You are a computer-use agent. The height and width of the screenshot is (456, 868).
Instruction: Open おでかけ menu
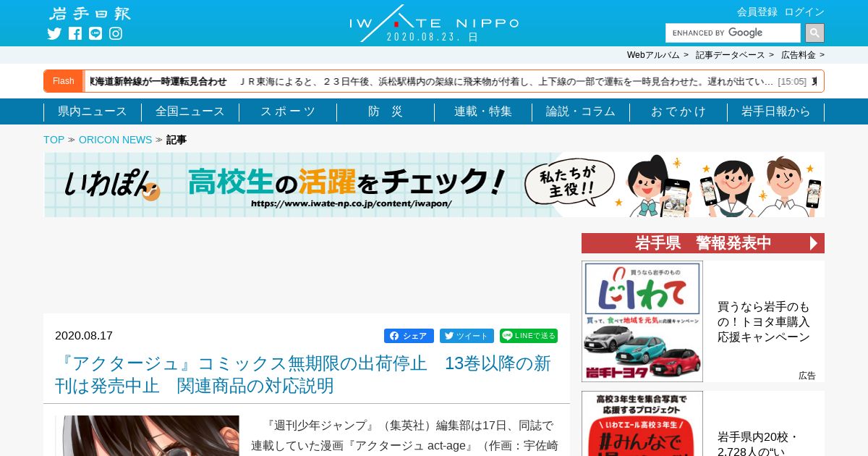[678, 111]
